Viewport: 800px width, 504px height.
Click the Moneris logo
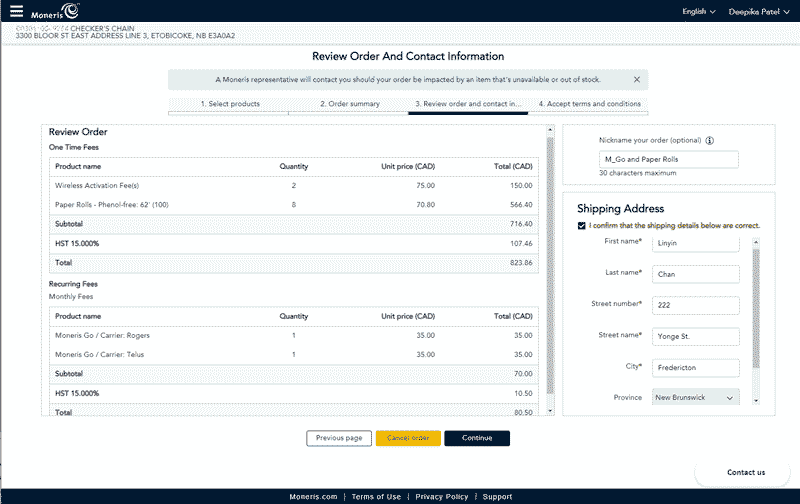click(x=55, y=11)
